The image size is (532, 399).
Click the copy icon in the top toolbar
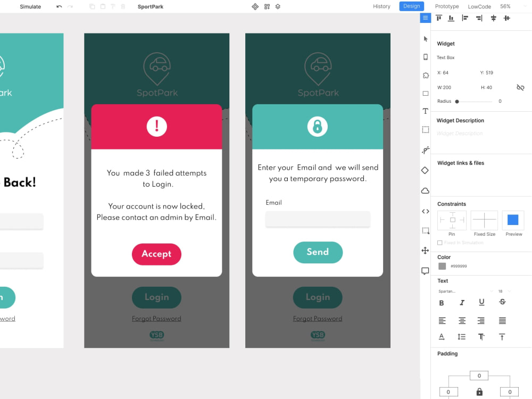coord(92,6)
